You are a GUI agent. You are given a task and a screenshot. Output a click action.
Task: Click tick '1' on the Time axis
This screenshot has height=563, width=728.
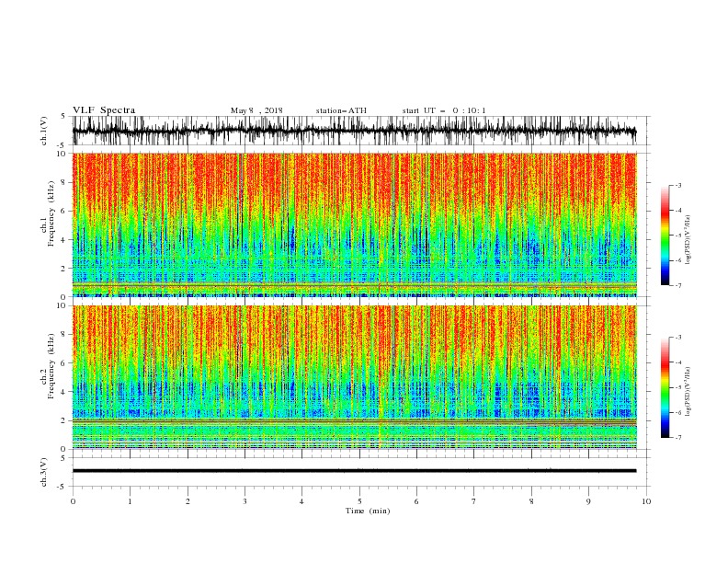(x=130, y=501)
